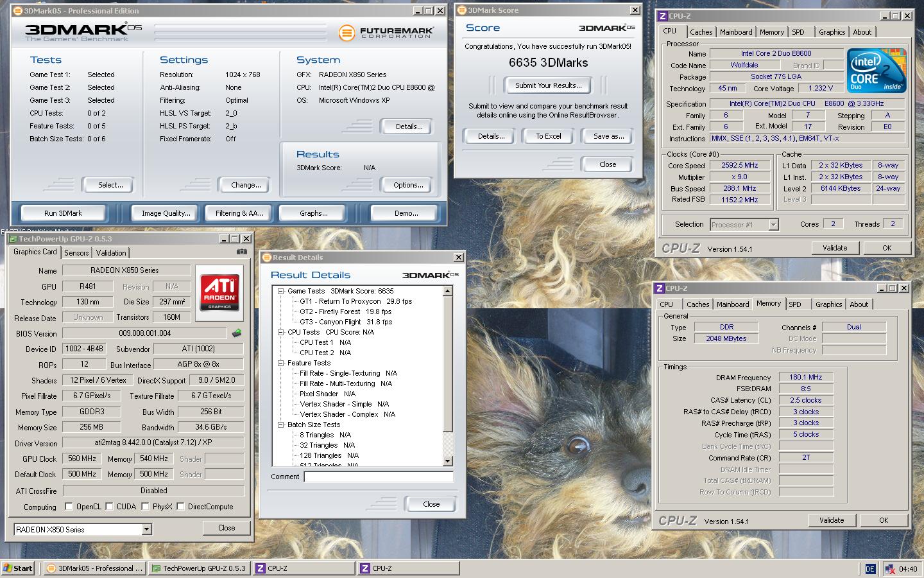The height and width of the screenshot is (578, 924).
Task: Enable the DirectCompute checkbox
Action: 180,506
